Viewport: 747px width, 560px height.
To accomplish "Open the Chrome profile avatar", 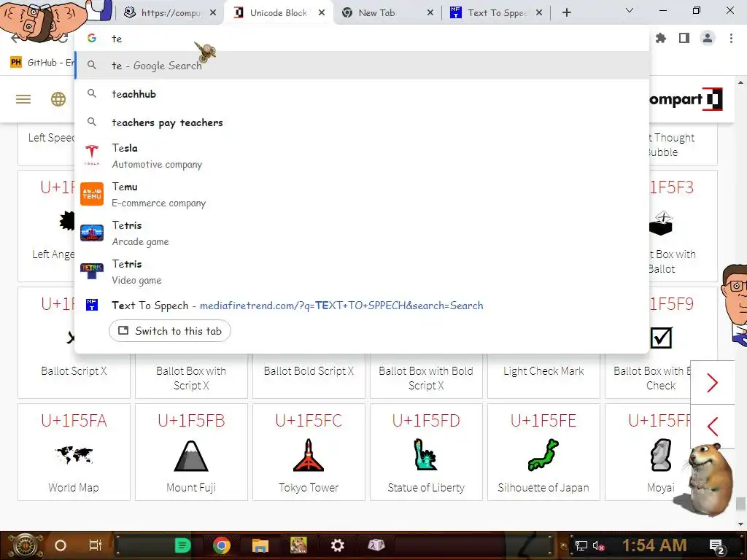I will (x=708, y=38).
